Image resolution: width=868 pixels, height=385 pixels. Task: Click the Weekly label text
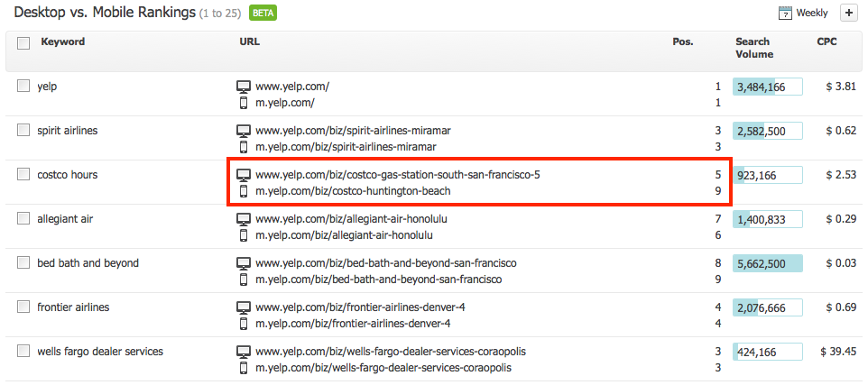coord(812,13)
